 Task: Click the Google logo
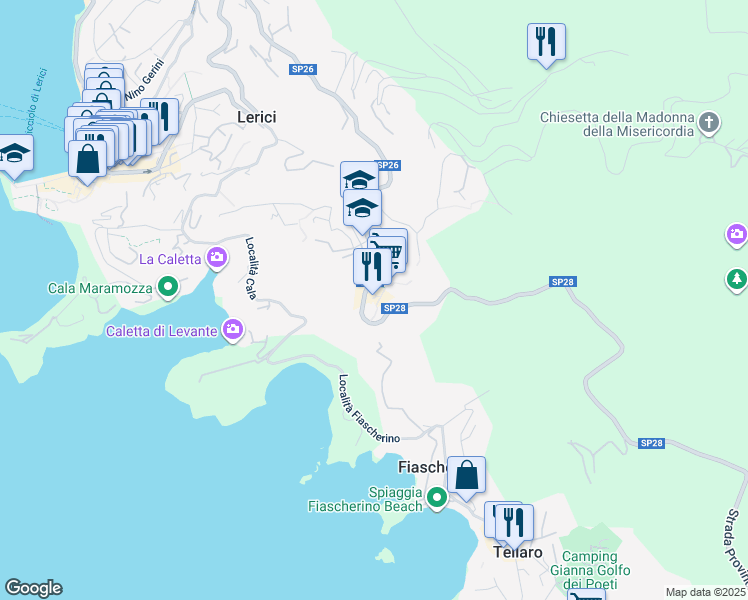point(34,588)
